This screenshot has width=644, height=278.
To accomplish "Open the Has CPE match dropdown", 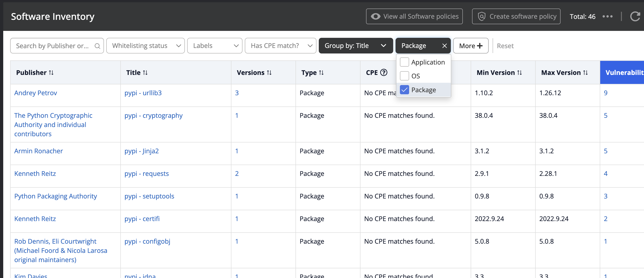I will (x=280, y=46).
